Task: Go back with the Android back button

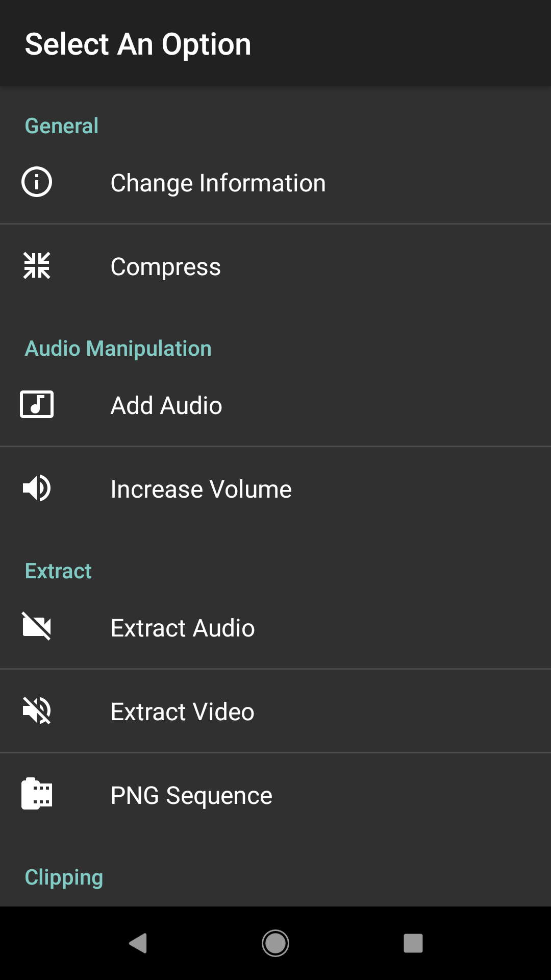Action: point(138,943)
